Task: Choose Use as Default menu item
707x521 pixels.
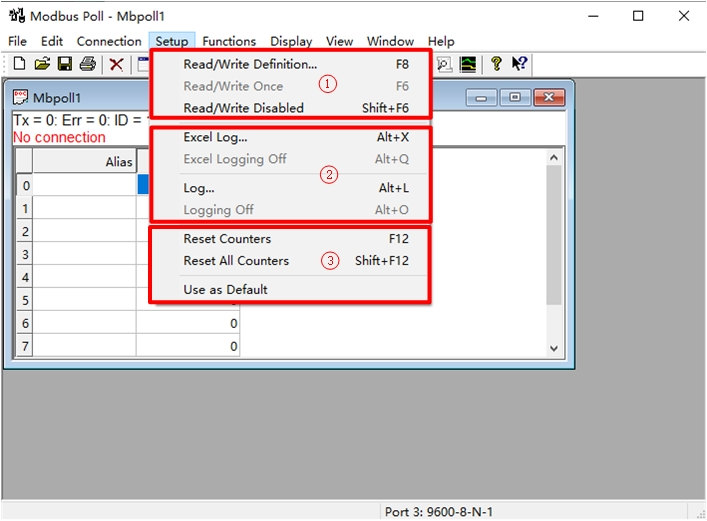Action: point(290,290)
